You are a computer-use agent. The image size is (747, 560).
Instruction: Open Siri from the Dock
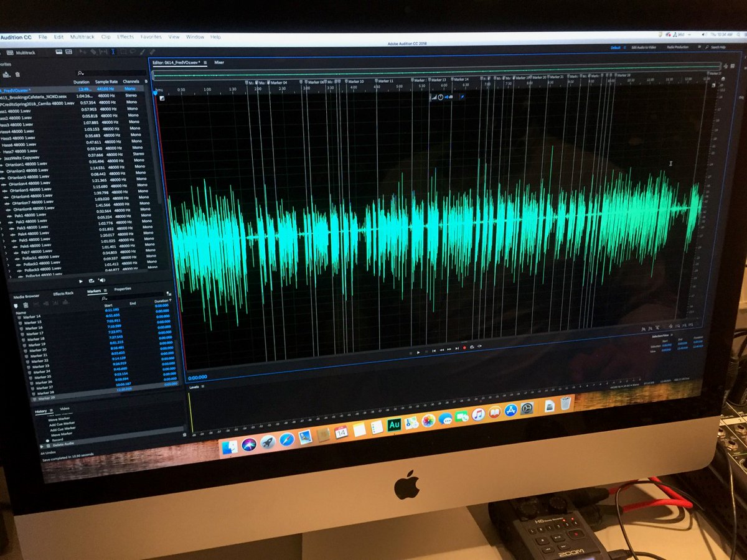(249, 444)
